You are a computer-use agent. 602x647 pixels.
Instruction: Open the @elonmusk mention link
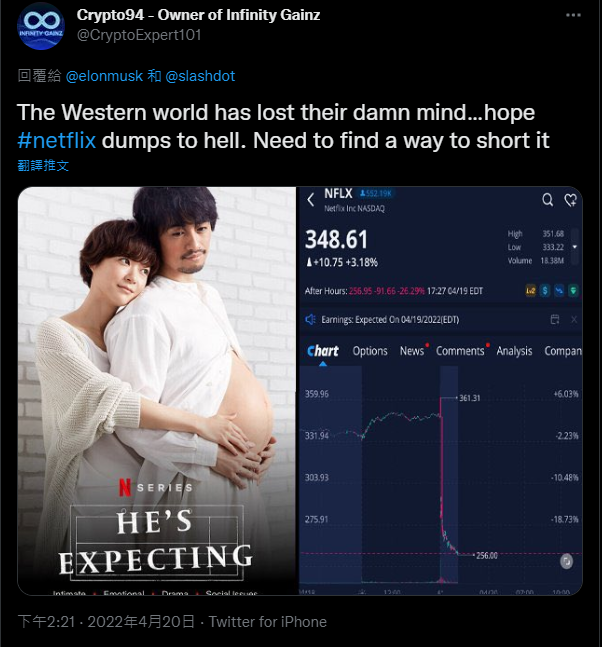[104, 76]
